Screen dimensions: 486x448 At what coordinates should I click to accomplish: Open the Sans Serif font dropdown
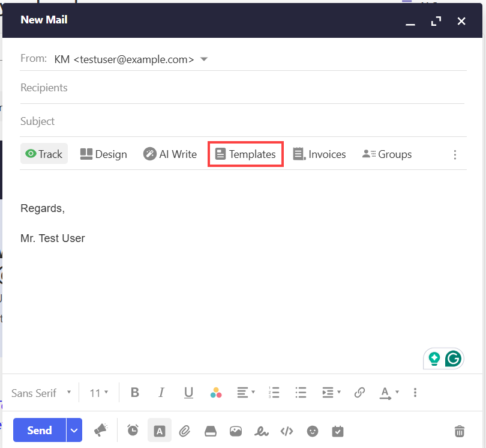coord(41,393)
